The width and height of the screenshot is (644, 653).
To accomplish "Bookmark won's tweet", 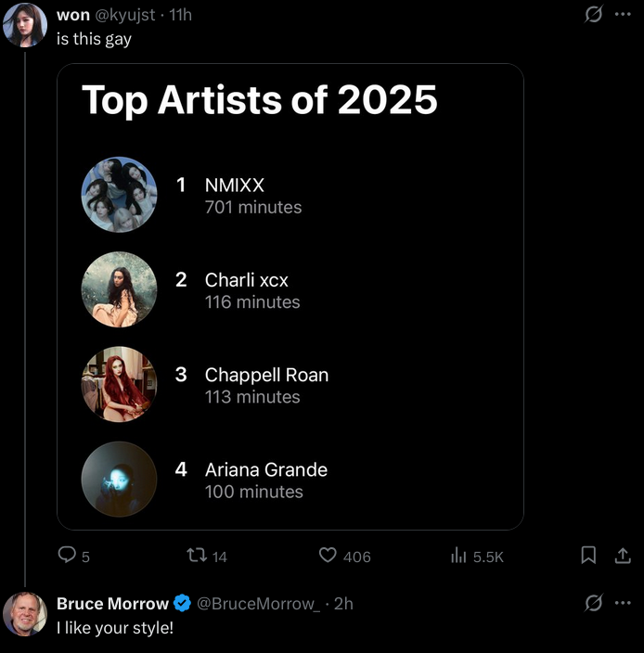I will coord(587,556).
